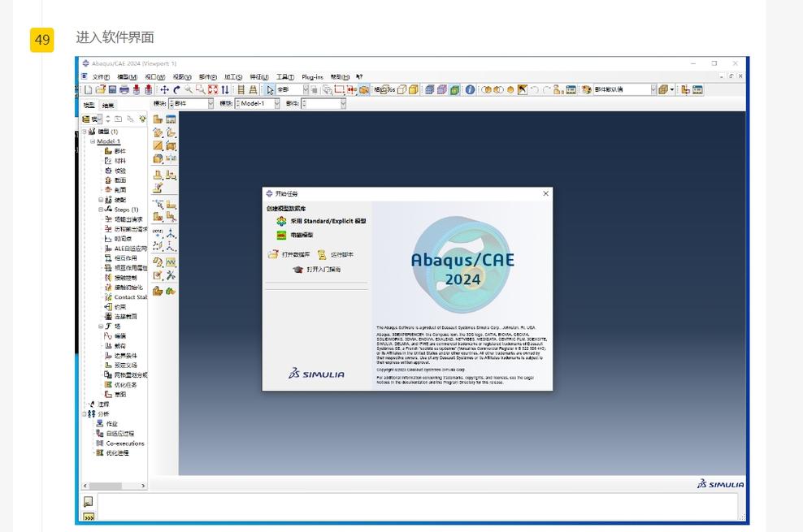
Task: Select the Pan View cross-arrows tool
Action: pos(164,89)
